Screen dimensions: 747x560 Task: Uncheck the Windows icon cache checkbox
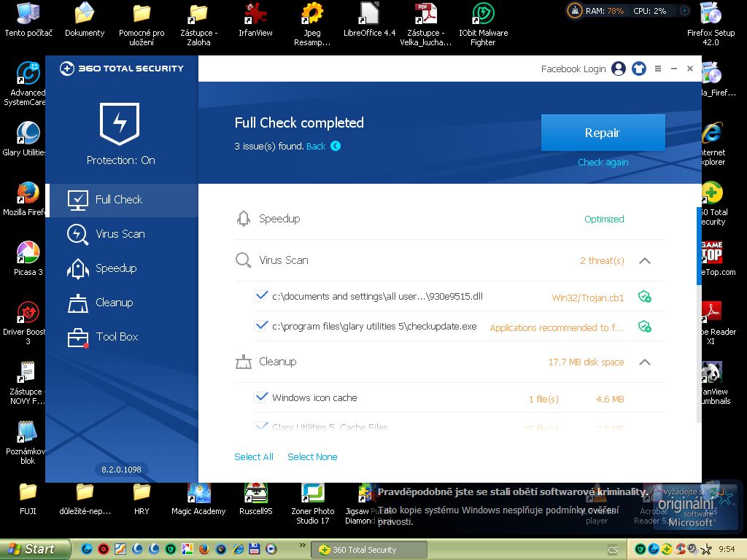point(261,397)
